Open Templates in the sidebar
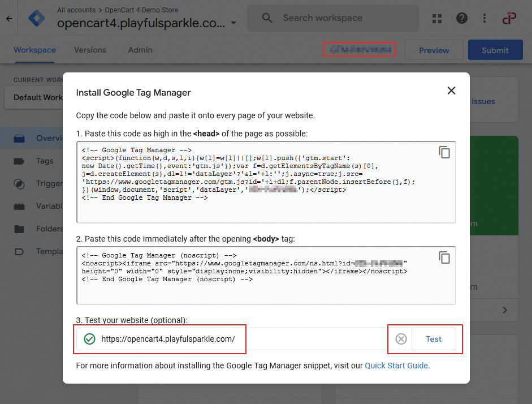Viewport: 532px width, 404px height. (31, 252)
